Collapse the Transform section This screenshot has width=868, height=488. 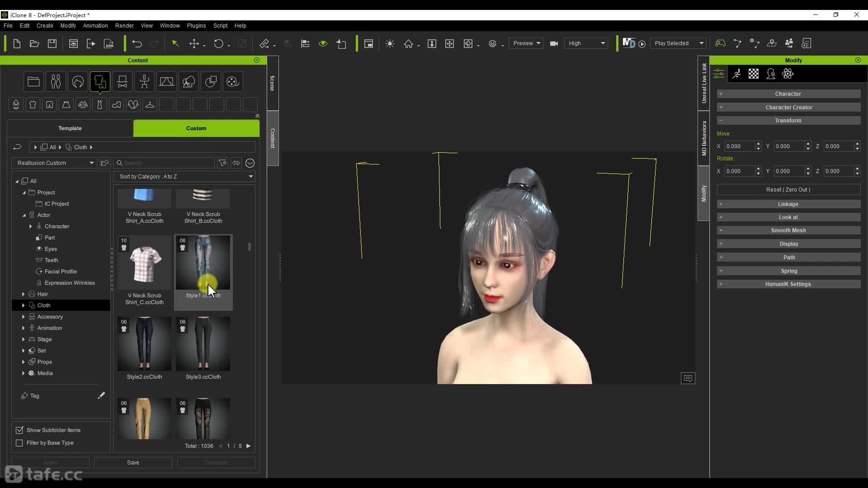click(789, 121)
